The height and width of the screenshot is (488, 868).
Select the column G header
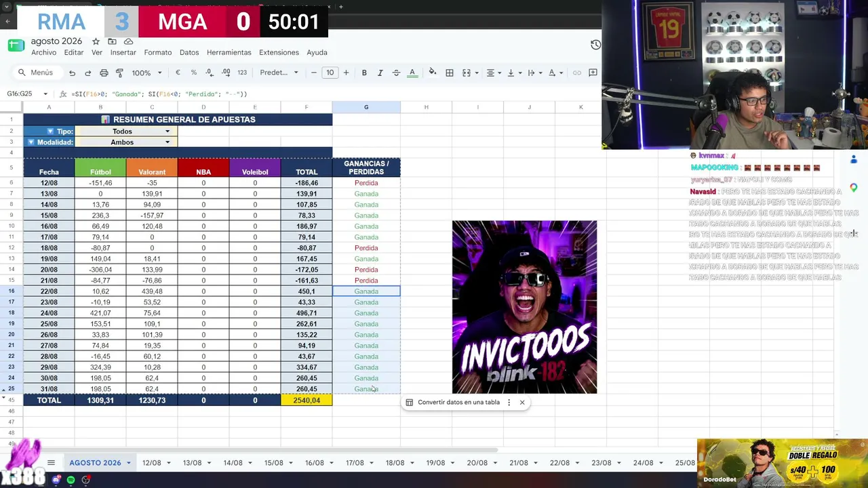(366, 107)
